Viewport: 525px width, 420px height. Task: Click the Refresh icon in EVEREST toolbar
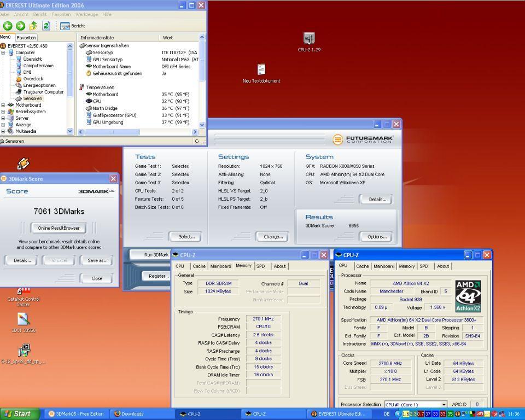pos(46,26)
